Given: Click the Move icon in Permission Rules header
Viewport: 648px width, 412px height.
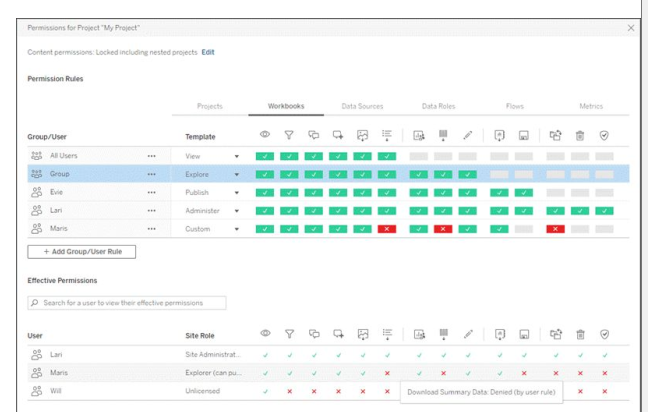Looking at the screenshot, I should pos(555,135).
